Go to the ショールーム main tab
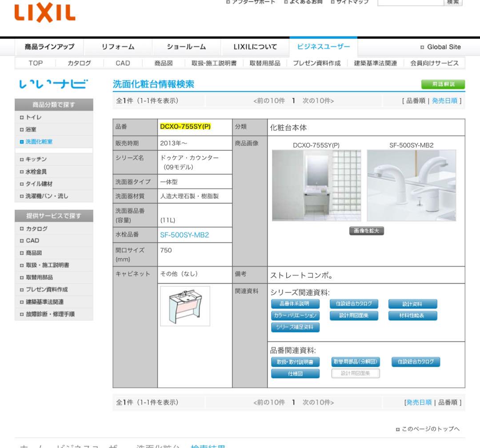This screenshot has width=480, height=448. coord(186,47)
